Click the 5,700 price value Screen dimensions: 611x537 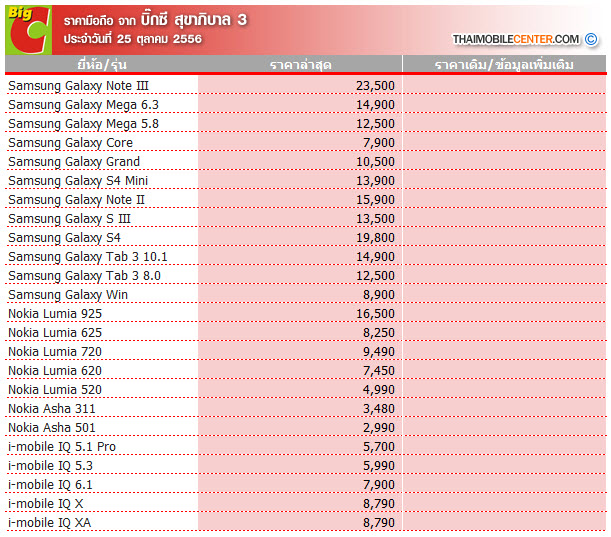click(x=379, y=447)
